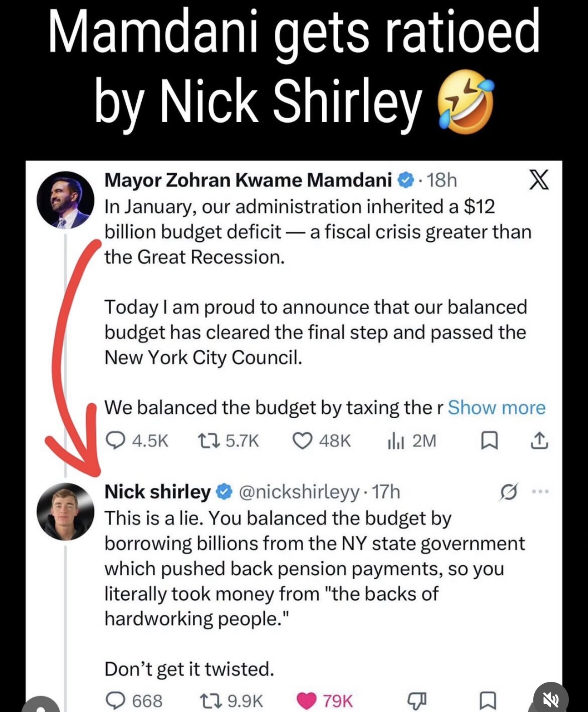Image resolution: width=588 pixels, height=712 pixels.
Task: Downvote Nick Shirley's reply with thumbs-down icon
Action: click(416, 701)
